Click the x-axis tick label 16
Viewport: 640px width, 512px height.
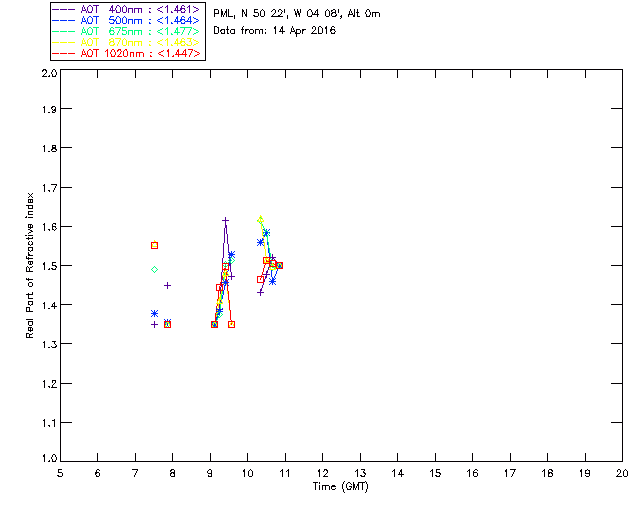click(472, 473)
